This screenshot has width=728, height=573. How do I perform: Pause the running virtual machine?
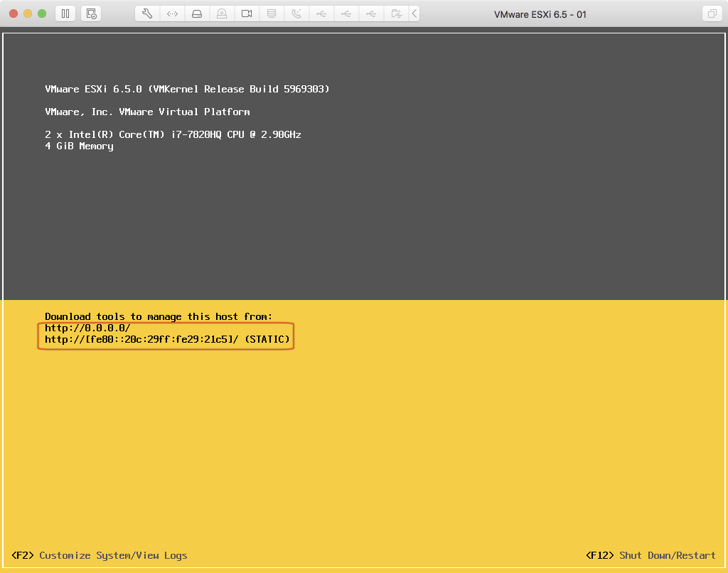point(65,14)
